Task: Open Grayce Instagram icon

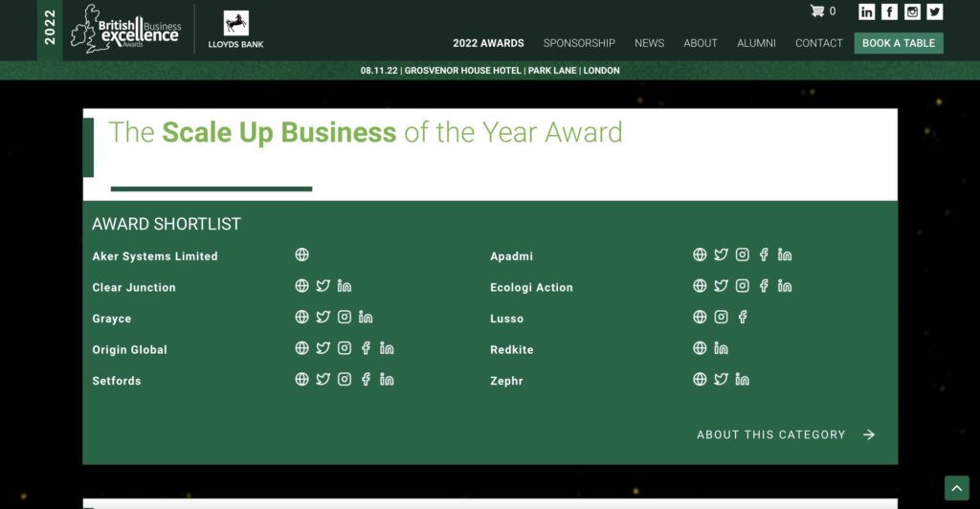Action: [345, 318]
